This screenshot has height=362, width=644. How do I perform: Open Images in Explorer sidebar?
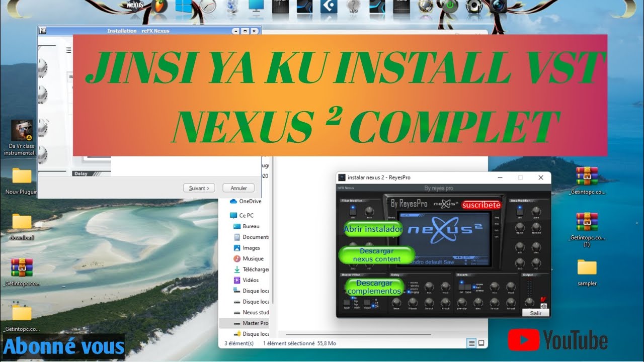tap(247, 248)
